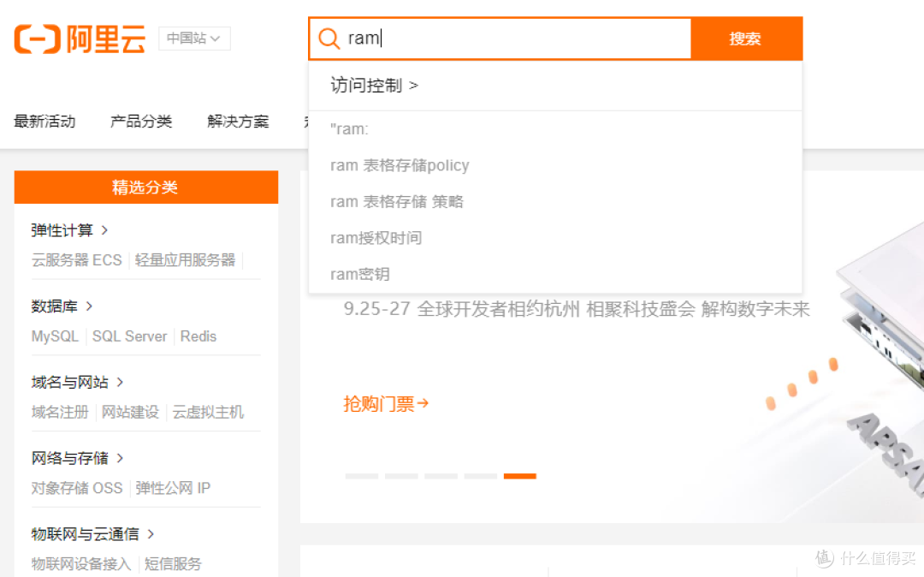
Task: Open the 最新活动 menu
Action: tap(45, 121)
